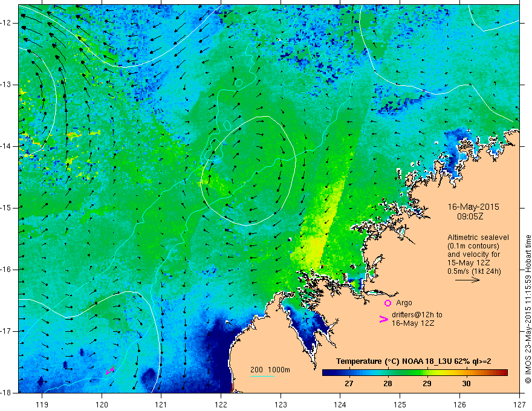The width and height of the screenshot is (532, 411).
Task: Click latitude axis label -15
Action: click(7, 208)
